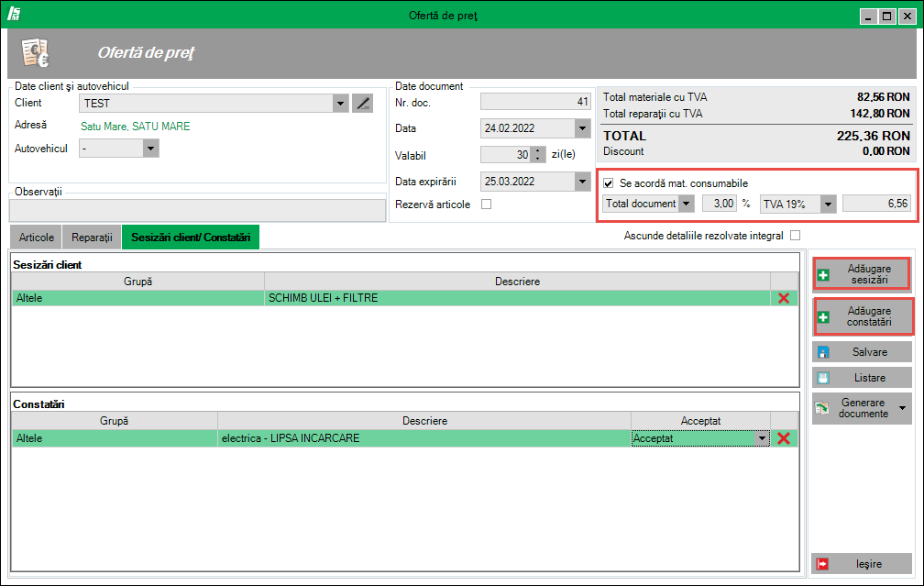The width and height of the screenshot is (924, 586).
Task: Open the Data date picker 24.02.2022
Action: 582,128
